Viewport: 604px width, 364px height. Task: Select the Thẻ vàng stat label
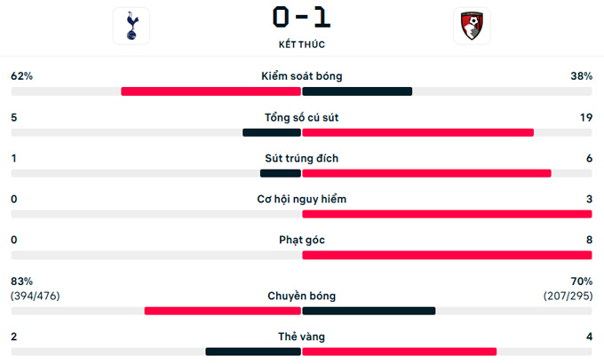[302, 336]
